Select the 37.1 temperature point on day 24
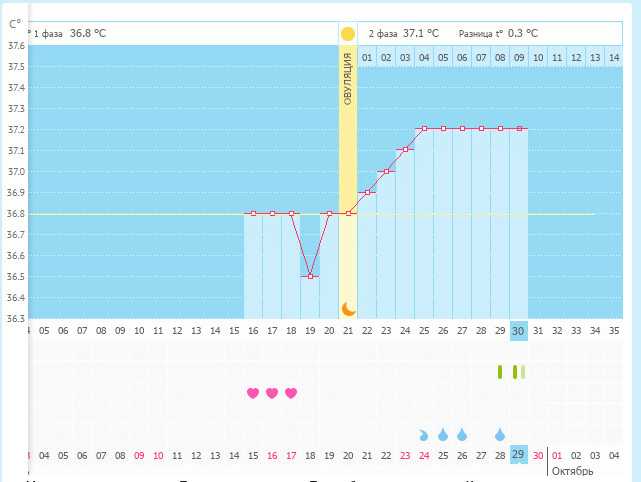The image size is (641, 482). point(405,150)
